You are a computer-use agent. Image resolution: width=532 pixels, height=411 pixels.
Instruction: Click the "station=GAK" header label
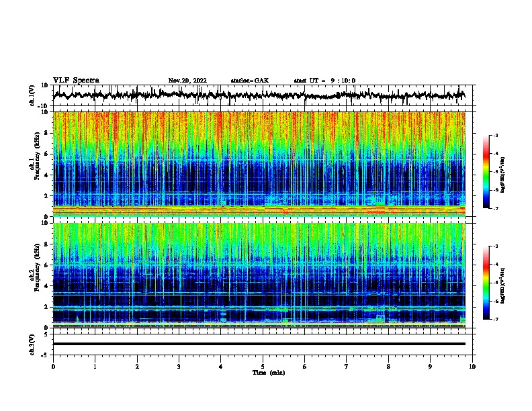tap(250, 81)
